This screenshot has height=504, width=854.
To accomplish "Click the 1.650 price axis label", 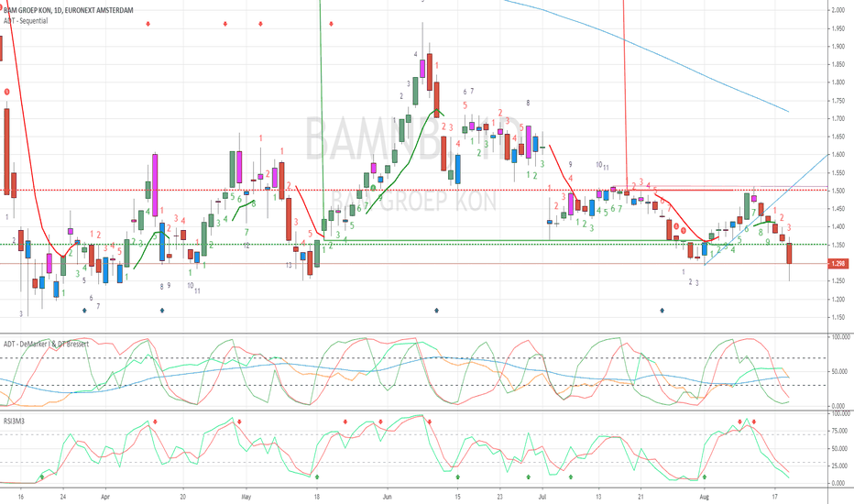I will (x=838, y=137).
